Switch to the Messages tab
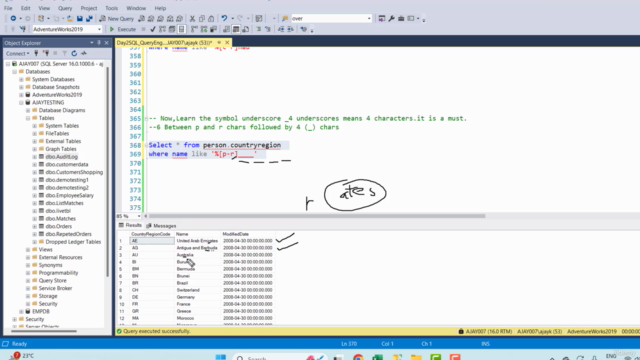Image resolution: width=640 pixels, height=360 pixels. point(162,226)
